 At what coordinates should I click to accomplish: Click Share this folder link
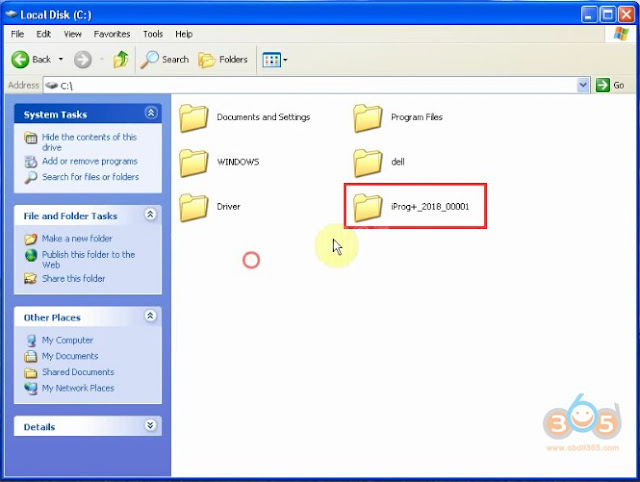click(73, 278)
